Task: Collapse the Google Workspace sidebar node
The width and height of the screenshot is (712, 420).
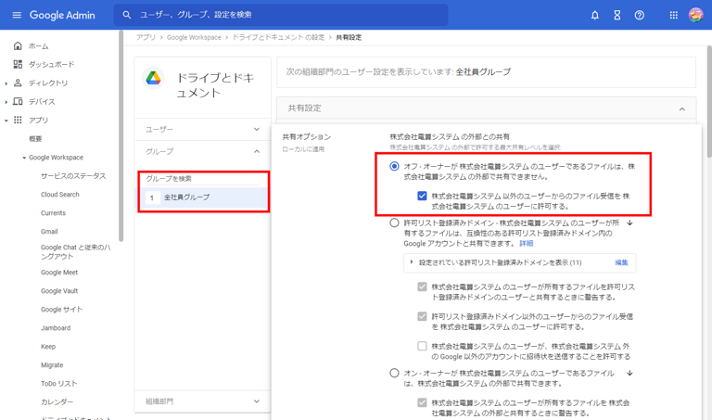Action: pos(24,158)
